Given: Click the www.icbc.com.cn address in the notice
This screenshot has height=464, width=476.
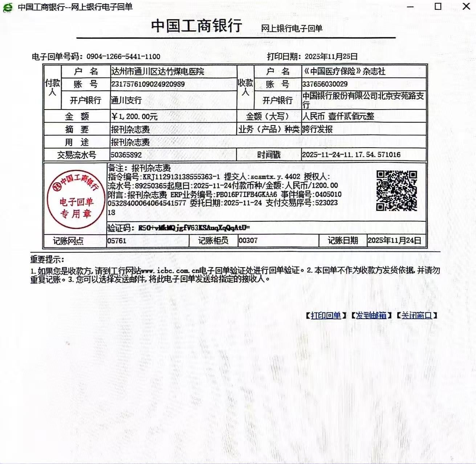Looking at the screenshot, I should pyautogui.click(x=170, y=271).
